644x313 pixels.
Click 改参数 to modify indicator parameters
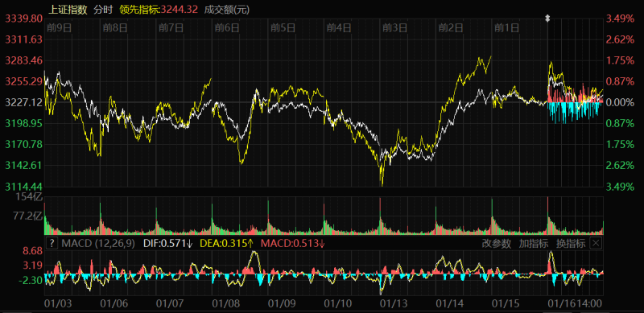pos(497,244)
